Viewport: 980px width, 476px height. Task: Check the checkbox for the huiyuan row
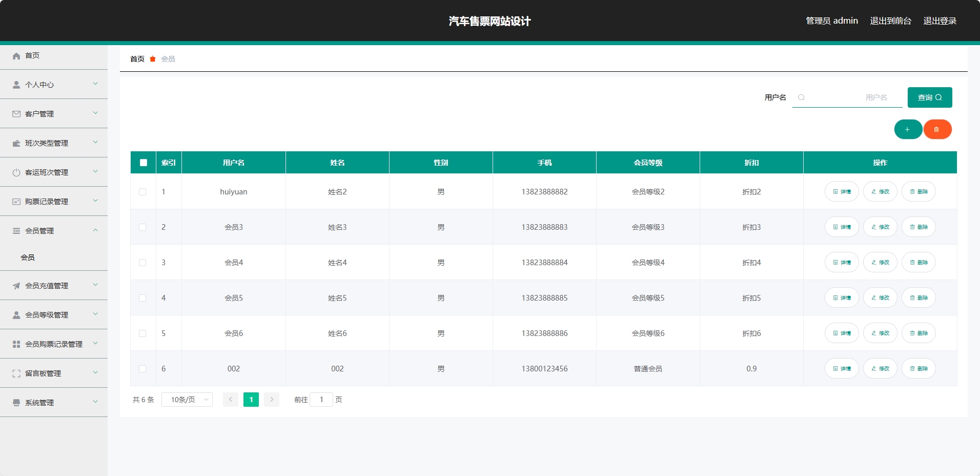pyautogui.click(x=142, y=192)
